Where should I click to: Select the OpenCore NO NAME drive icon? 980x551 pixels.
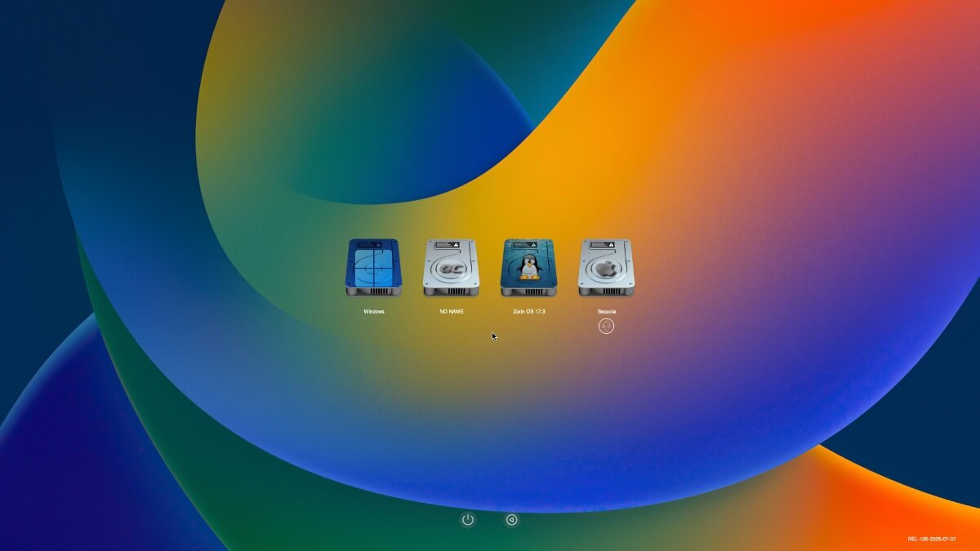click(451, 268)
